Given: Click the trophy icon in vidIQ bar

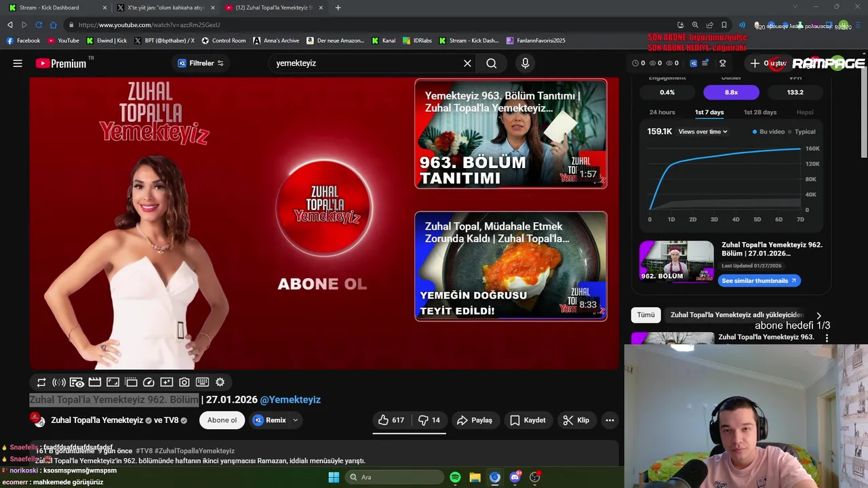Looking at the screenshot, I should coord(723,63).
